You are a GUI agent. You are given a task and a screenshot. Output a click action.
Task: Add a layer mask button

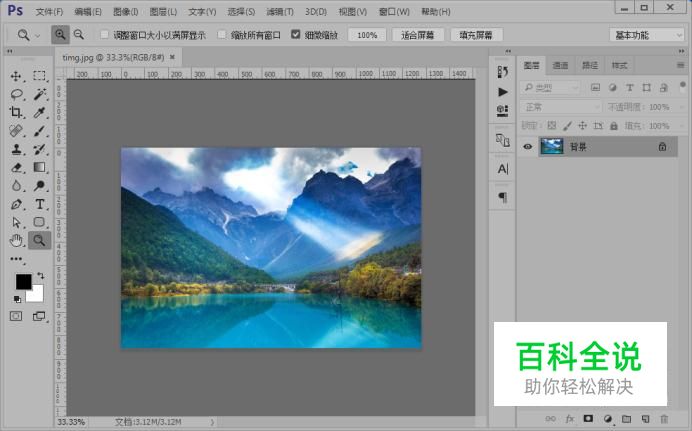(x=588, y=418)
